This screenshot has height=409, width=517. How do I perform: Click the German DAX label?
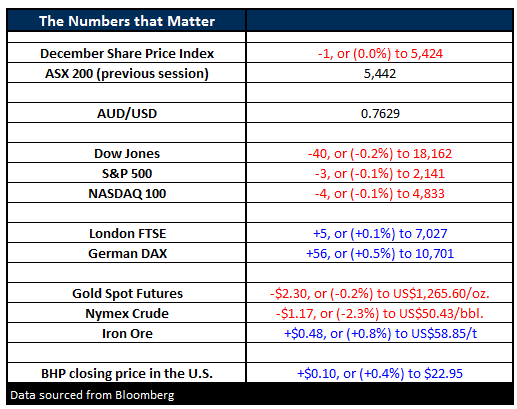(127, 253)
